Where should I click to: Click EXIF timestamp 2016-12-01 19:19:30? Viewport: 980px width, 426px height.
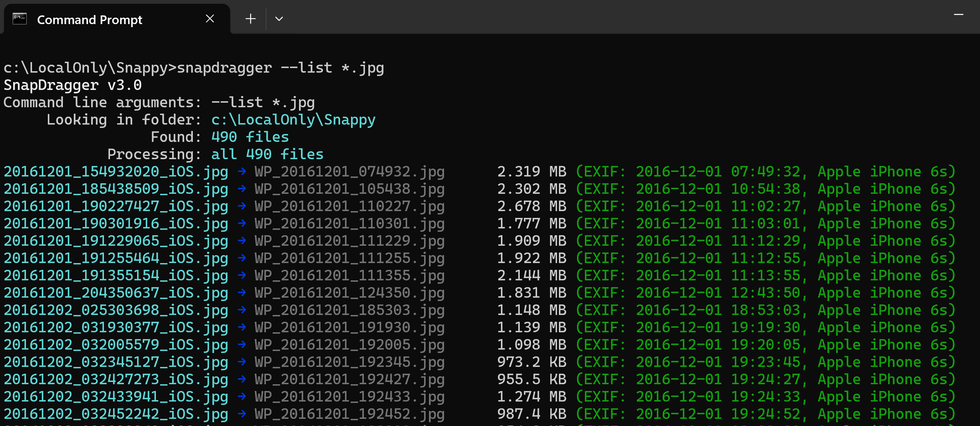(718, 327)
